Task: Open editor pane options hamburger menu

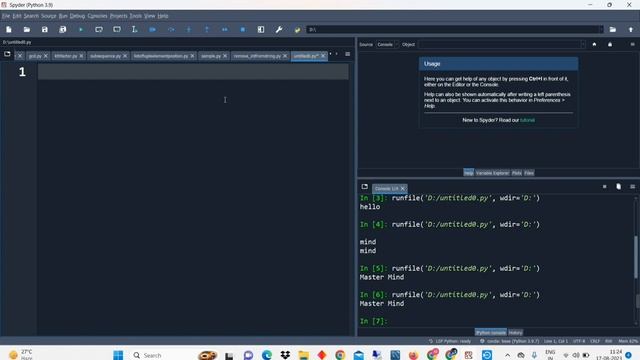Action: pos(347,54)
